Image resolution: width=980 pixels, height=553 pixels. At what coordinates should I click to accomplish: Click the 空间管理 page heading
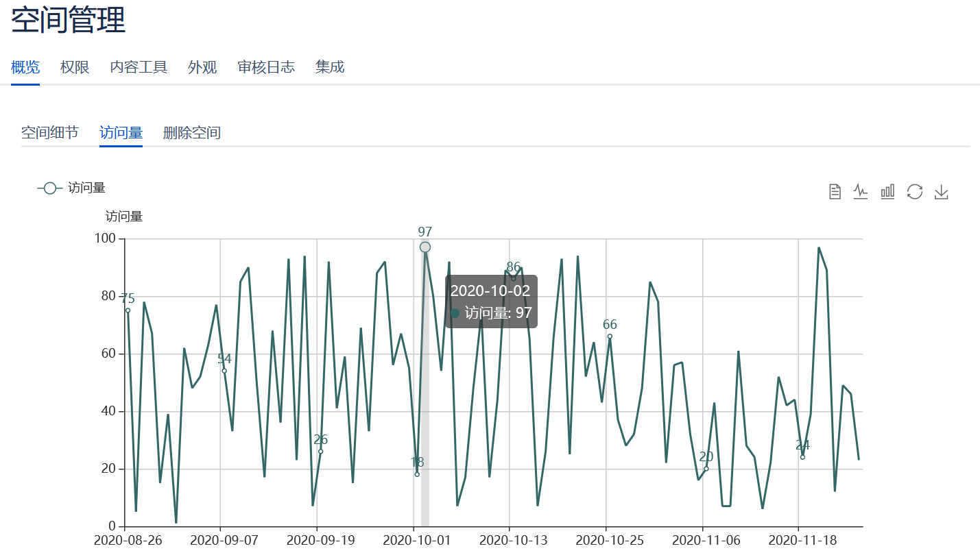[x=69, y=19]
